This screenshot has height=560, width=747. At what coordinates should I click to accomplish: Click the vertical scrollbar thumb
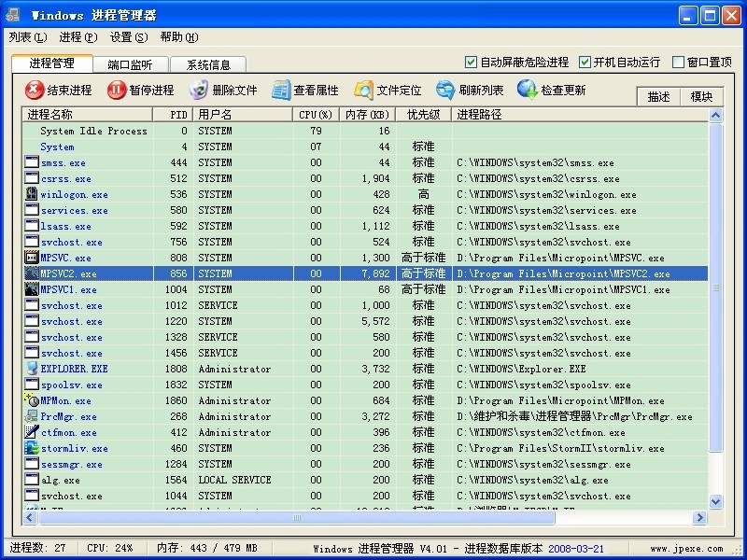tap(715, 287)
